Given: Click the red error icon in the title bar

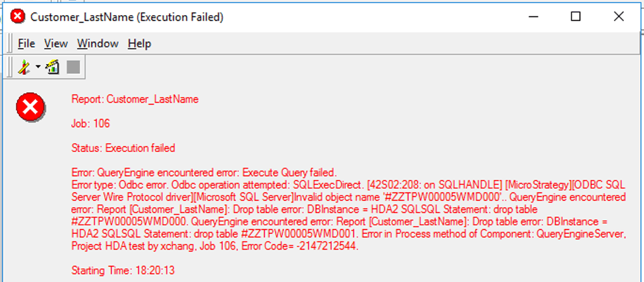Looking at the screenshot, I should click(18, 16).
